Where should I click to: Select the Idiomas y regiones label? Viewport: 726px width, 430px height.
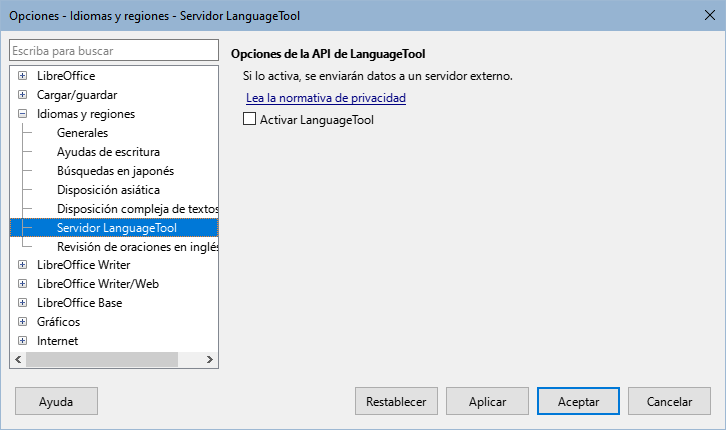tap(86, 114)
